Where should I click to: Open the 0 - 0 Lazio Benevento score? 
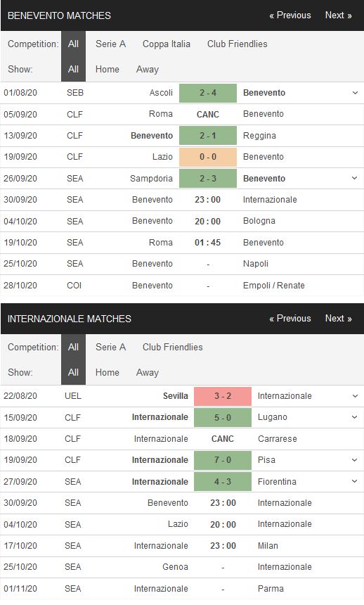208,157
